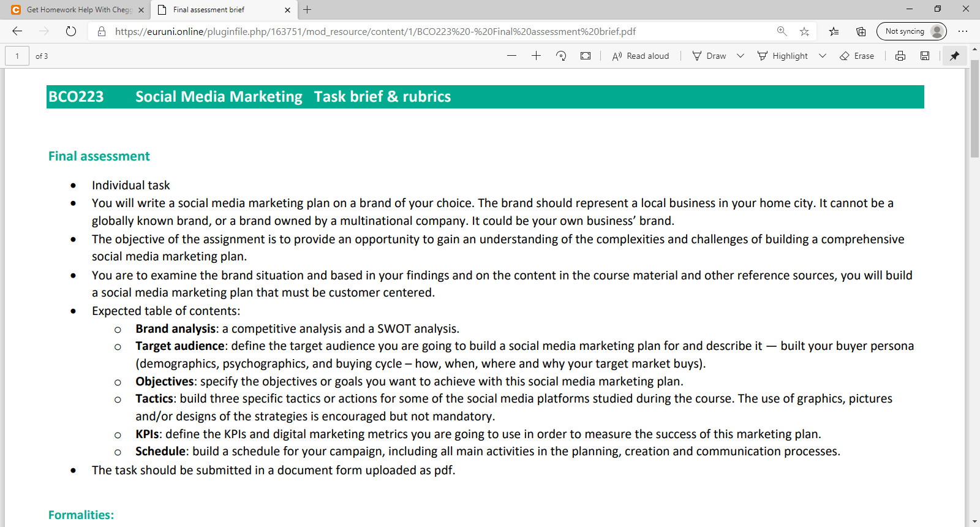Click the scrollbar down arrow
980x527 pixels.
(974, 522)
